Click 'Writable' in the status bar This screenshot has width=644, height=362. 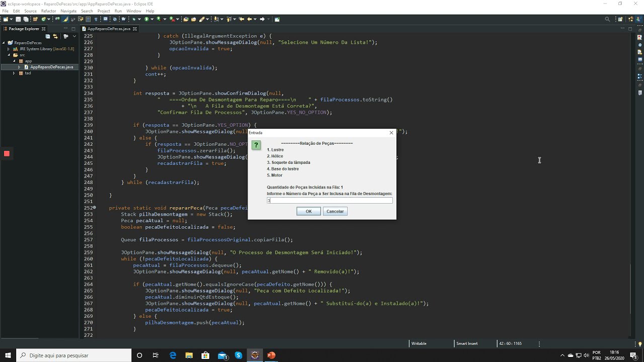coord(419,343)
